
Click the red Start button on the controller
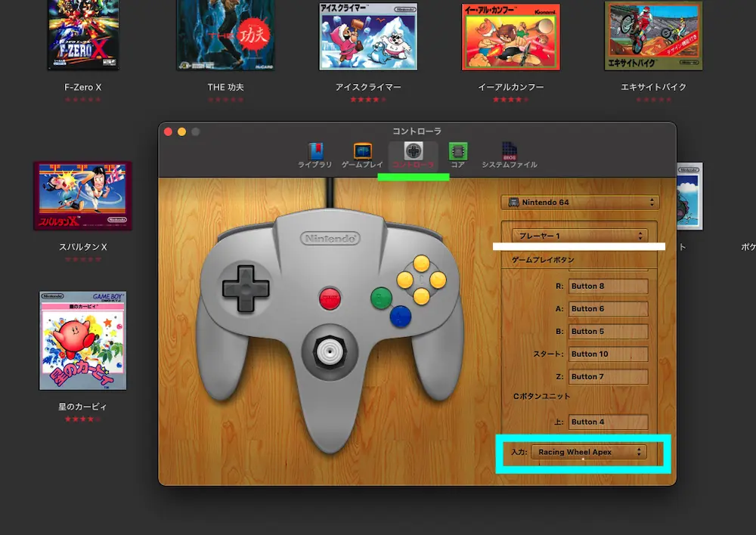click(330, 298)
